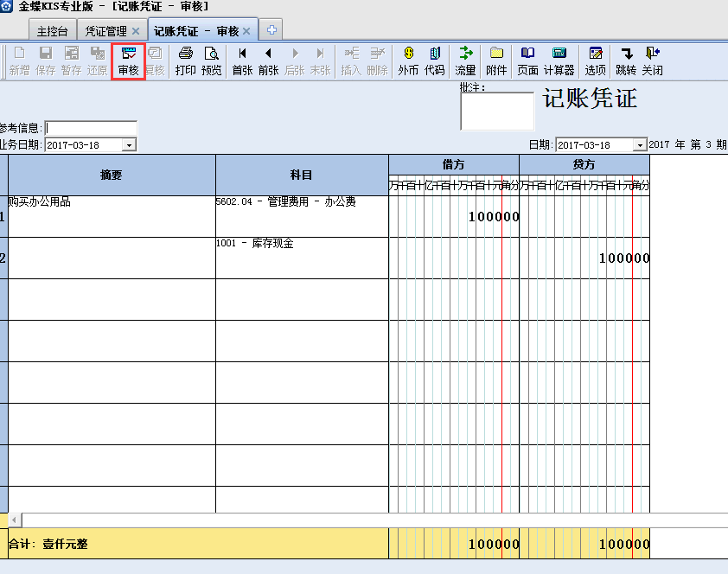The image size is (728, 574).
Task: Open the 代码 code lookup
Action: [434, 61]
